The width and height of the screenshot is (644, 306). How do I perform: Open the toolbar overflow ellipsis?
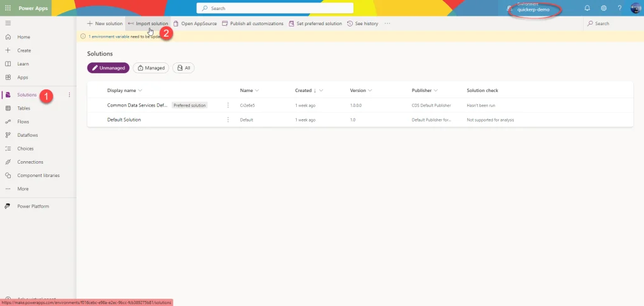pyautogui.click(x=387, y=23)
